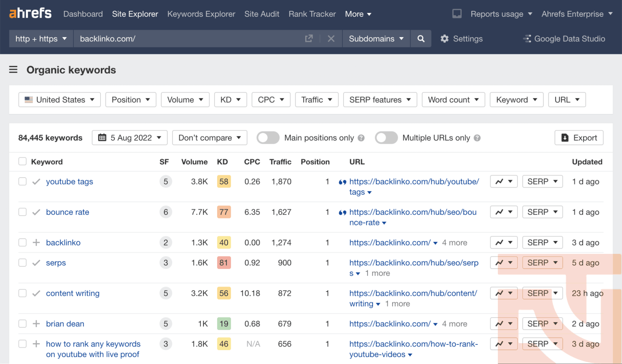Select the content writing row checkbox

[x=22, y=293]
